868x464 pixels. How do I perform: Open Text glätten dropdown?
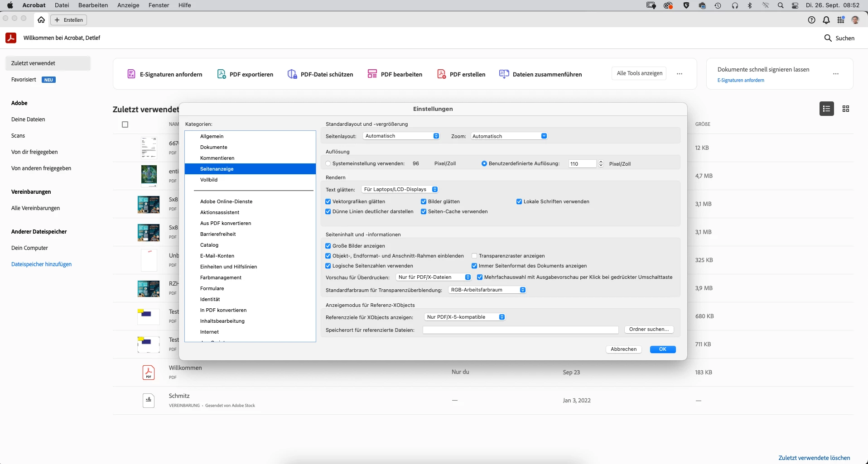click(x=400, y=190)
